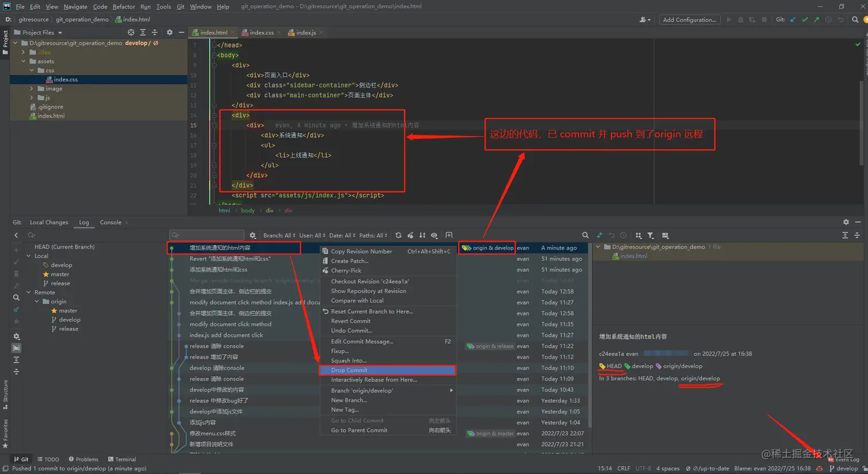
Task: Click the Add Configuration button
Action: click(x=689, y=20)
